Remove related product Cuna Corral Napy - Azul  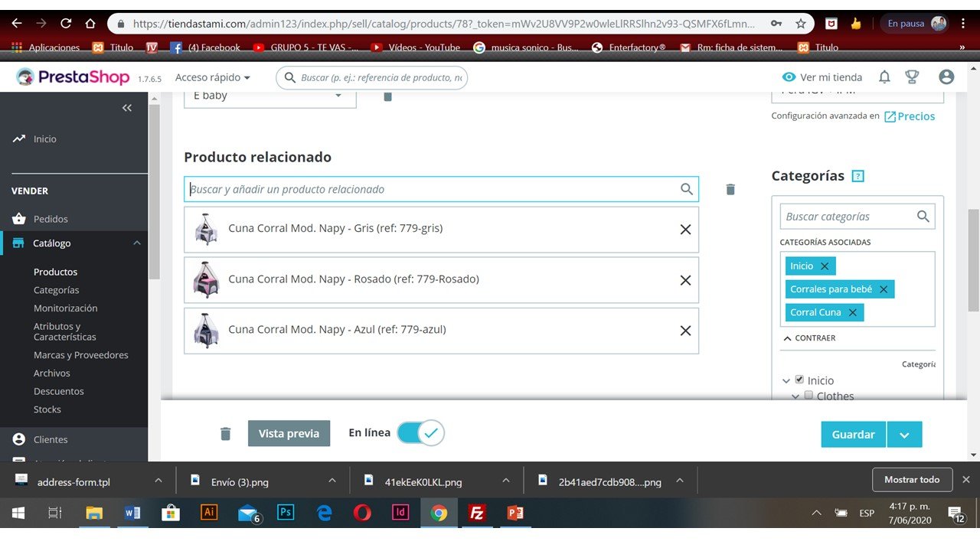tap(686, 331)
